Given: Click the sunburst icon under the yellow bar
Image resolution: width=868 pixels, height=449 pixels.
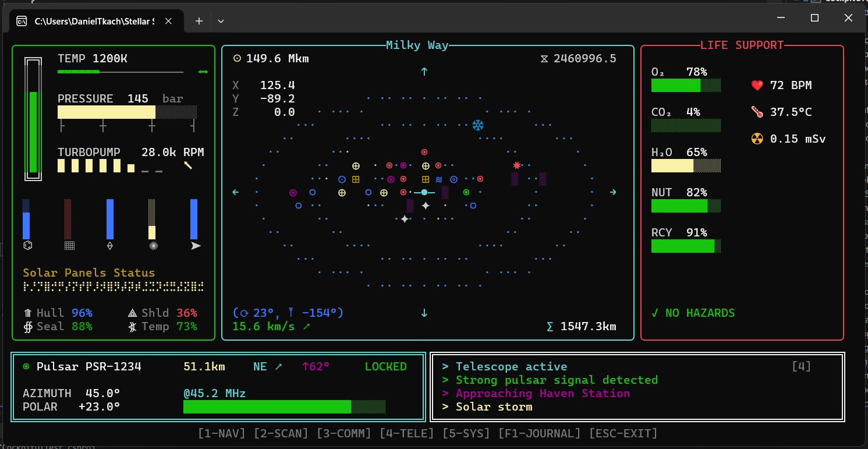Looking at the screenshot, I should coord(153,246).
